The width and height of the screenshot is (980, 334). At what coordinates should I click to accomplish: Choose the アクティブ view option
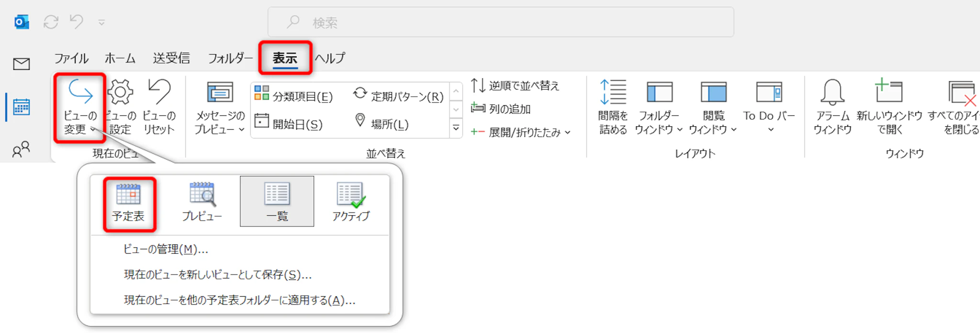[351, 203]
